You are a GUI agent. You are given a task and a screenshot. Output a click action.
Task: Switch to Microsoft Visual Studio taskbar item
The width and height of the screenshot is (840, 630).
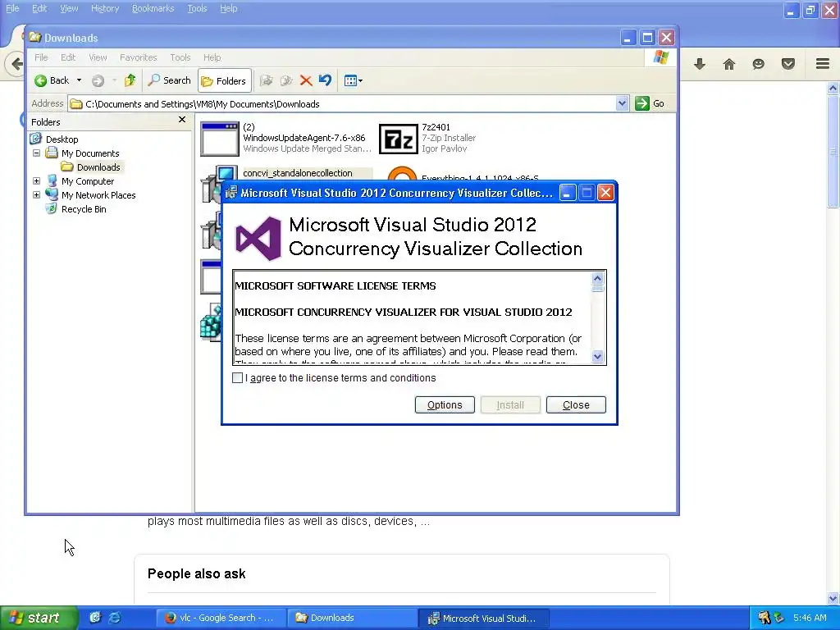[x=483, y=619]
